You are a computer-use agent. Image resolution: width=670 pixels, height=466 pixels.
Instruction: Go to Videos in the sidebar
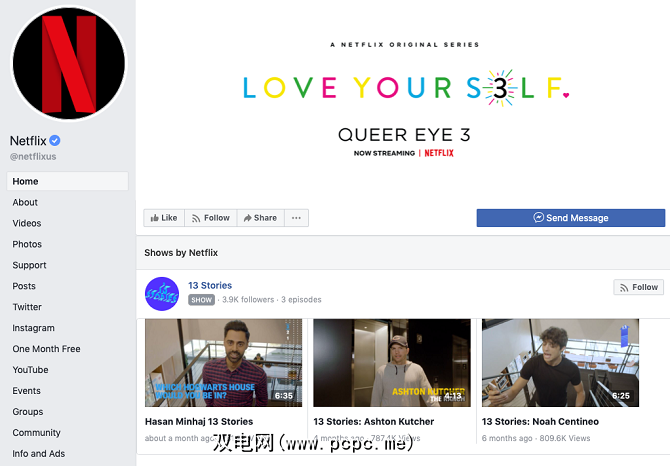click(27, 223)
